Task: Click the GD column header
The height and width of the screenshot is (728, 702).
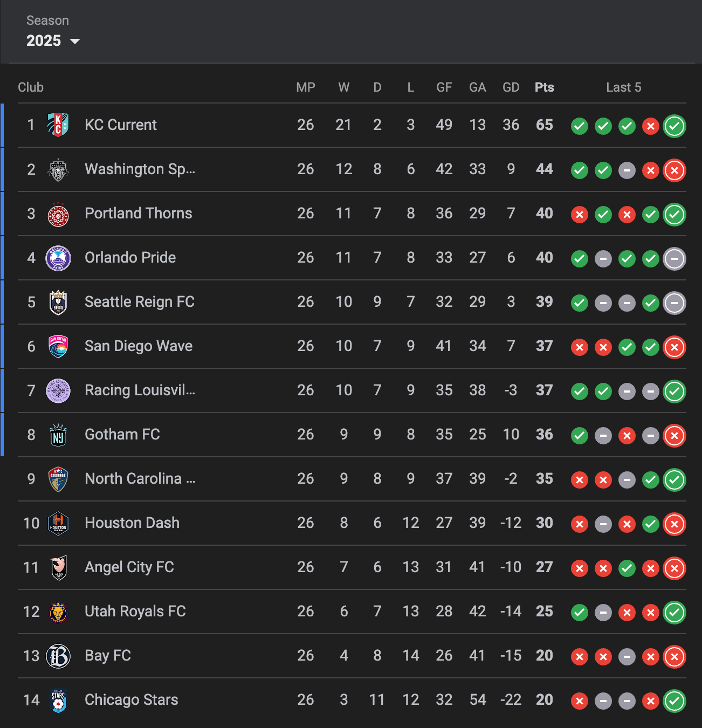Action: tap(511, 87)
